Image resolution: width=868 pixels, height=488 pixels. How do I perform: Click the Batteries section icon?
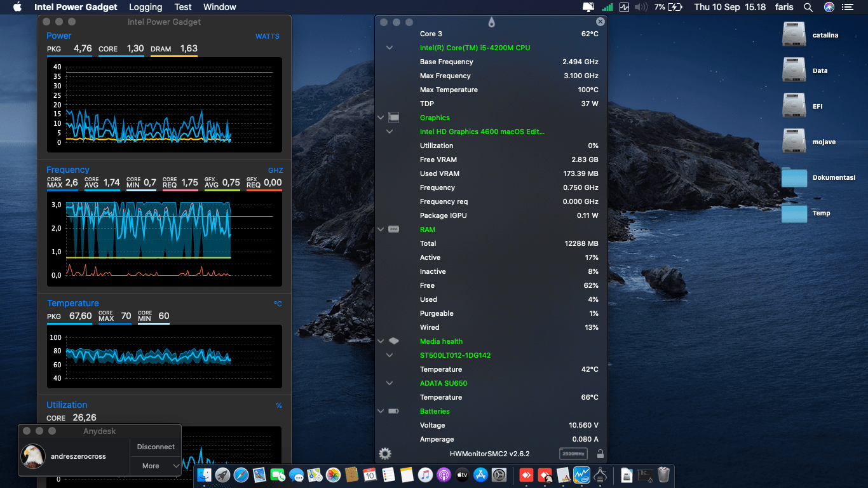click(x=393, y=411)
